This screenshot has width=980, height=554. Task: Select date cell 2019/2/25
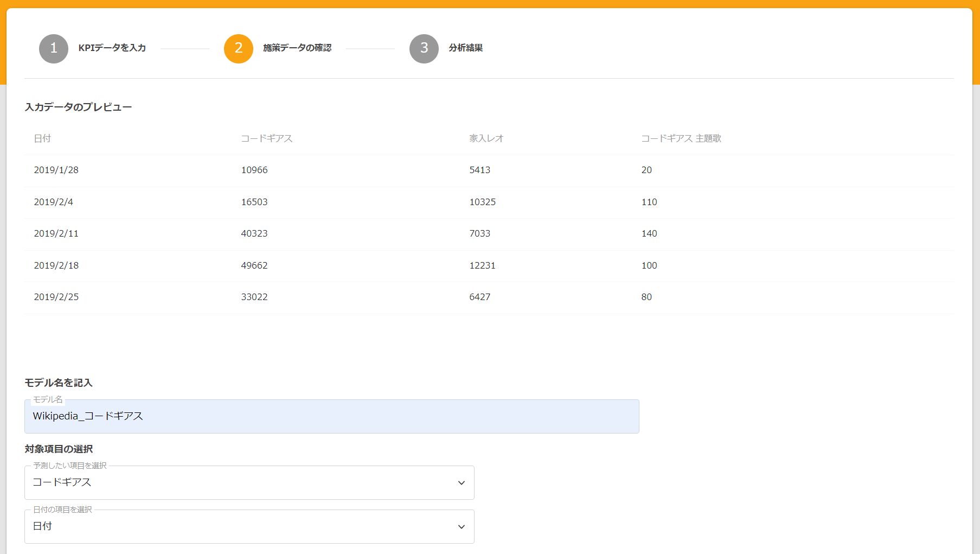(x=56, y=297)
